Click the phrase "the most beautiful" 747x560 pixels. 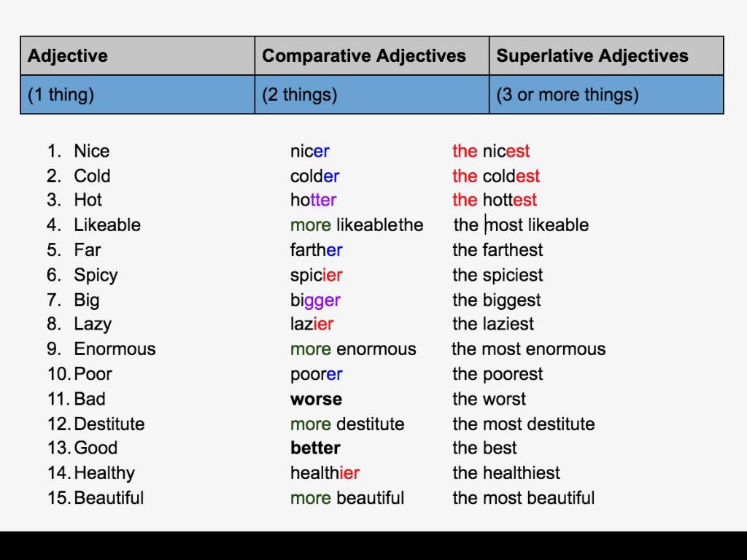pos(523,499)
